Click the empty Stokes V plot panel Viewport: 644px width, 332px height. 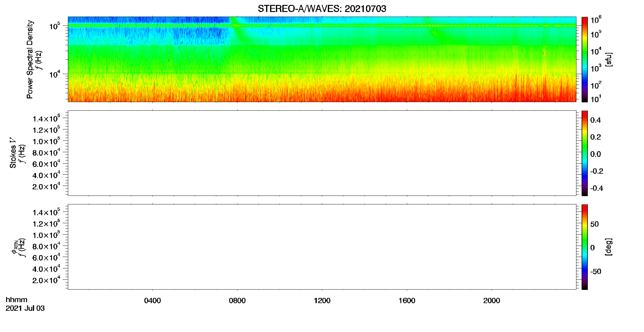(x=322, y=153)
